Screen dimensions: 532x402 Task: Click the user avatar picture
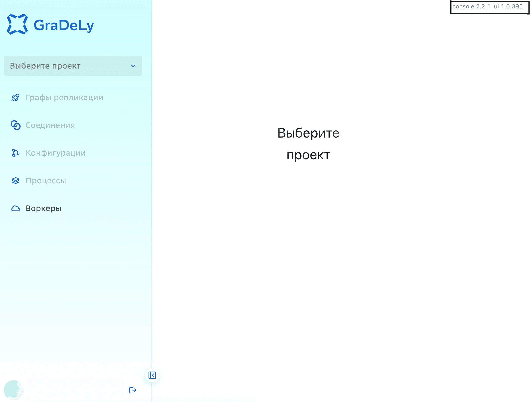coord(13,390)
